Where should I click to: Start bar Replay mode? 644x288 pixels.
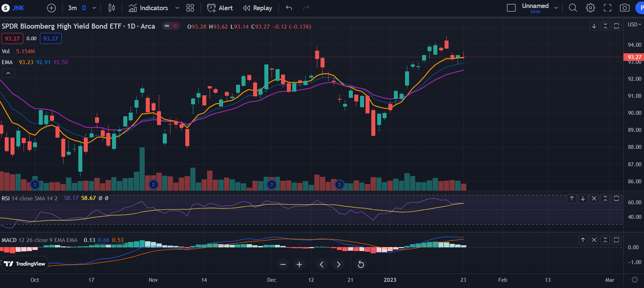coord(257,8)
